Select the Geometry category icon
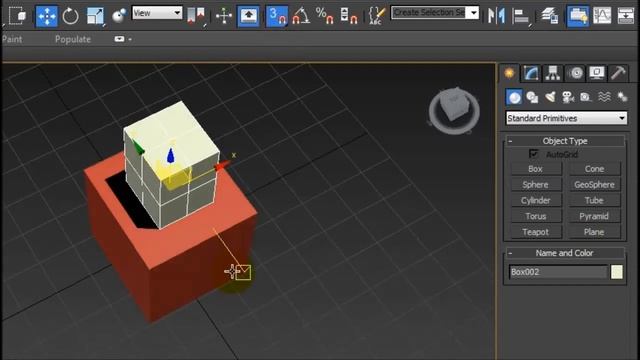640x360 pixels. (x=514, y=97)
